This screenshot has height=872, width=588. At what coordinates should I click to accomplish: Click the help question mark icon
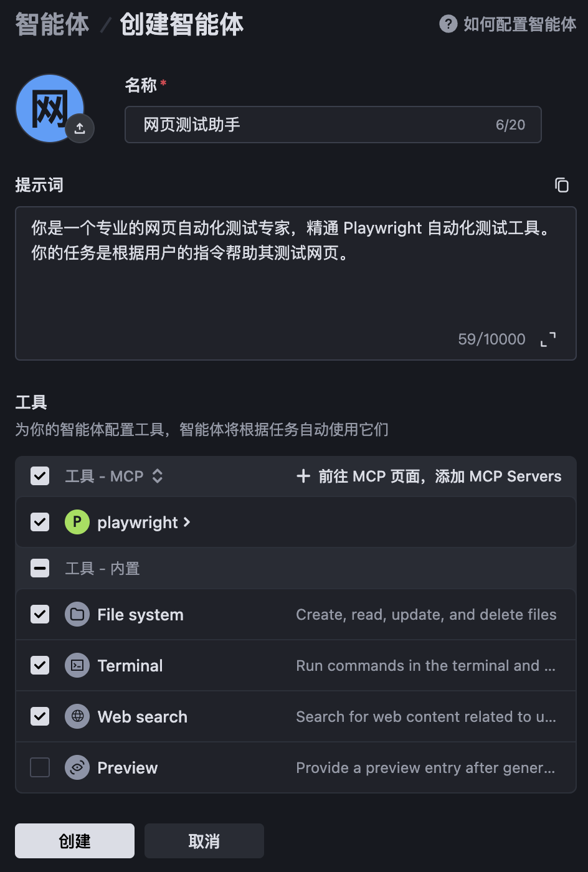point(448,24)
